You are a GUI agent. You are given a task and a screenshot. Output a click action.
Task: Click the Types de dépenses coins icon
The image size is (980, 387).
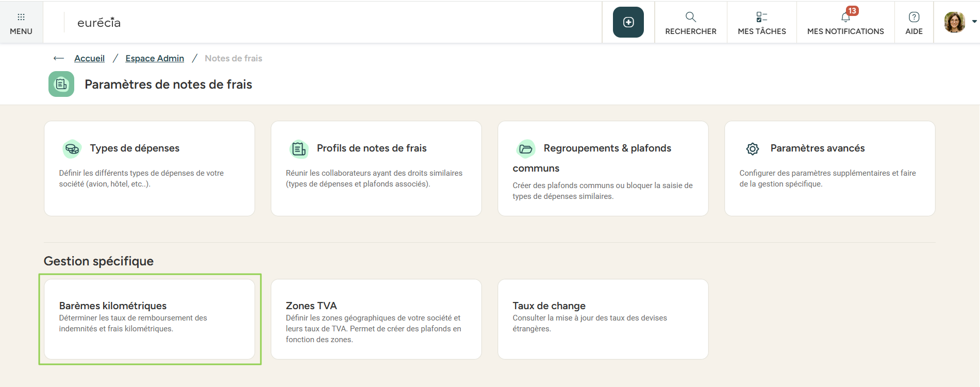[72, 149]
